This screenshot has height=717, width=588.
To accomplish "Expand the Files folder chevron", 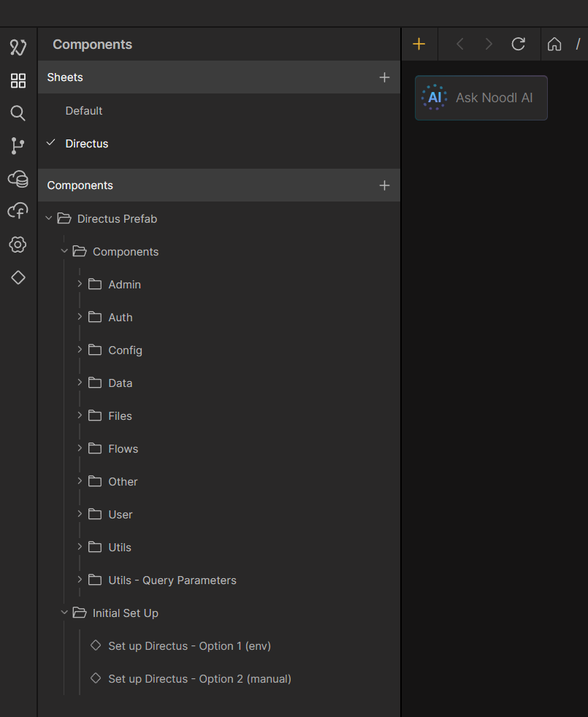I will coord(80,415).
